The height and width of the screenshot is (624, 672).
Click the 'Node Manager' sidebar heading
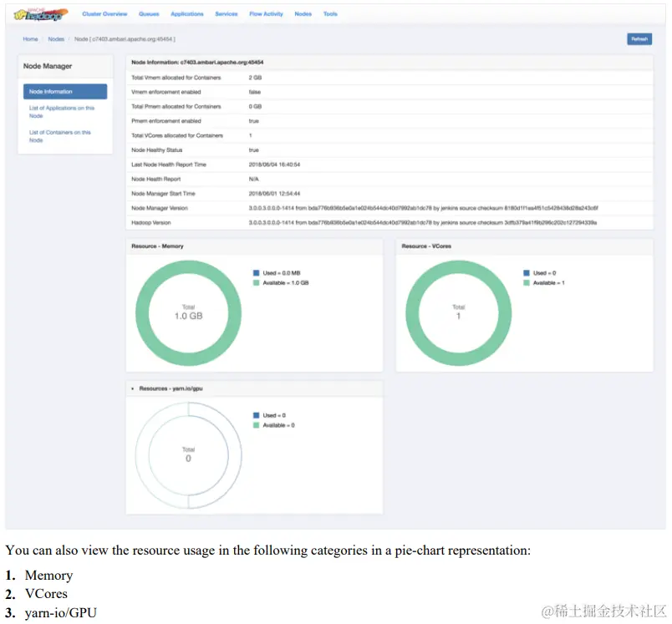(x=48, y=66)
